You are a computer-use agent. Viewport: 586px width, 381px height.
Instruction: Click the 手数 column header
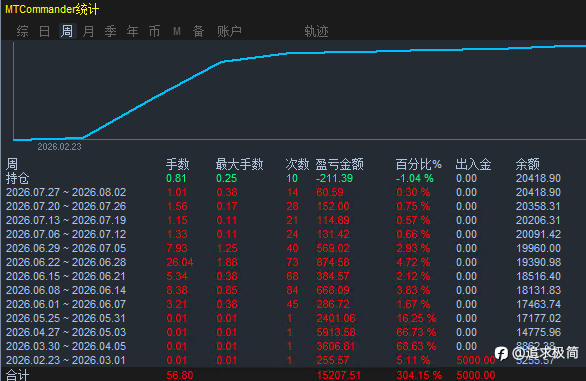[x=178, y=164]
